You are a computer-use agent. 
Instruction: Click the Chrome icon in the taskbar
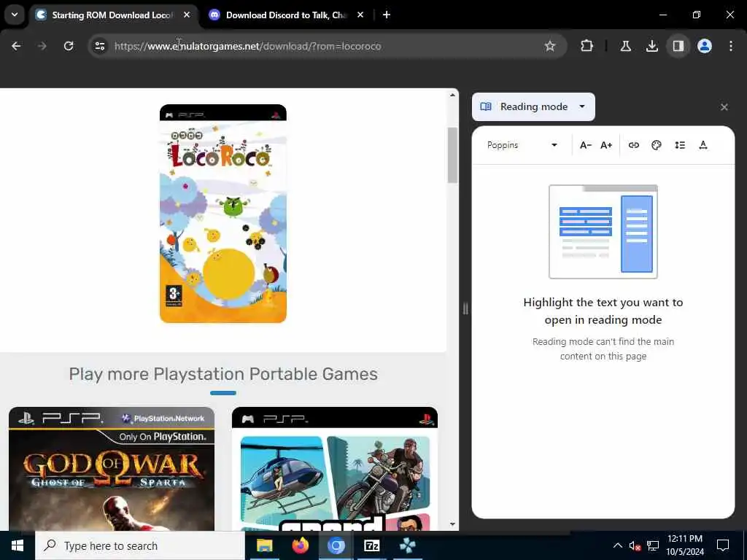tap(336, 545)
